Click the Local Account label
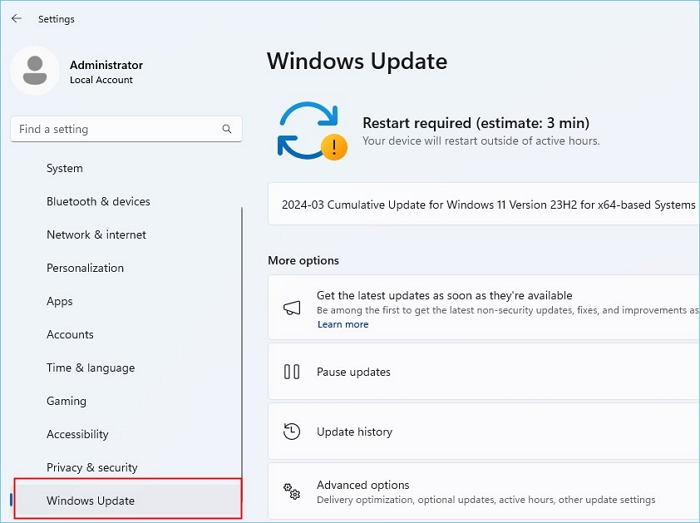Image resolution: width=700 pixels, height=523 pixels. 101,80
